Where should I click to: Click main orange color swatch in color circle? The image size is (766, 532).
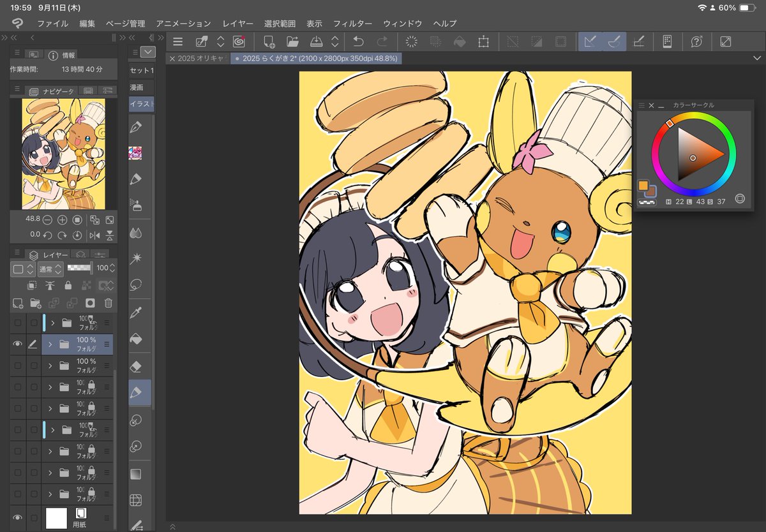point(643,186)
